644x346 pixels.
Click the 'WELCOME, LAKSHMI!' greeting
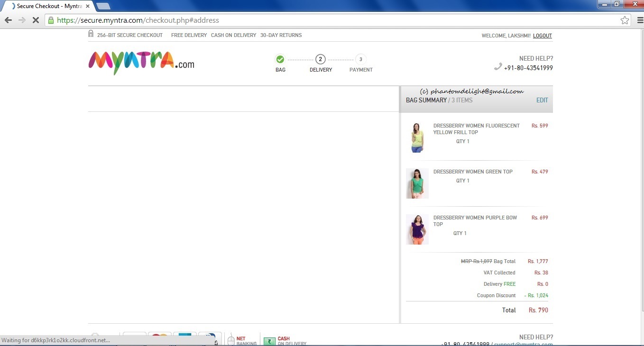coord(506,36)
